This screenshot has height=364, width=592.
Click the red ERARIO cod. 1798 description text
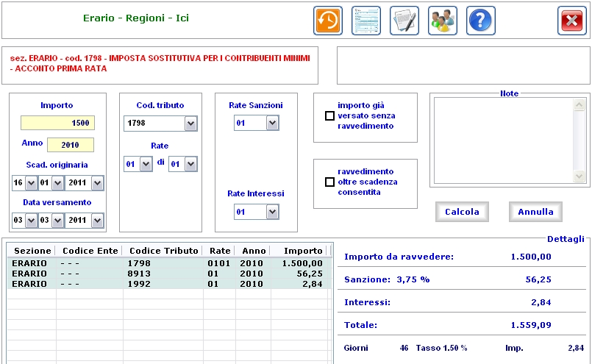(x=160, y=63)
